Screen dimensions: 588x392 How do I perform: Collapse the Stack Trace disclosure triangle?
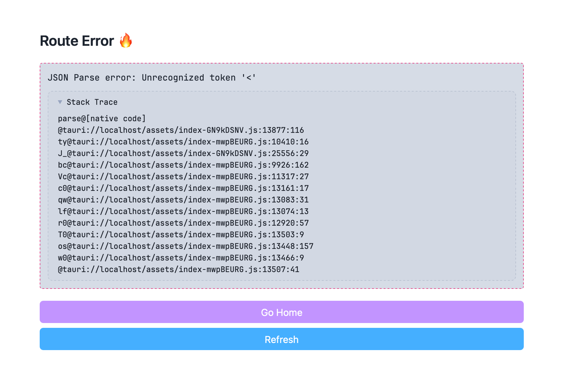coord(60,102)
